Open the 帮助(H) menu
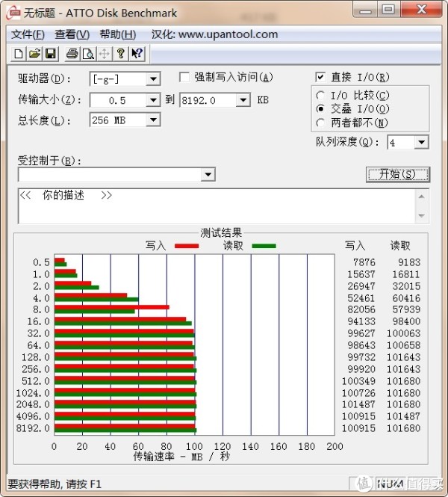Image resolution: width=448 pixels, height=497 pixels. click(x=118, y=34)
